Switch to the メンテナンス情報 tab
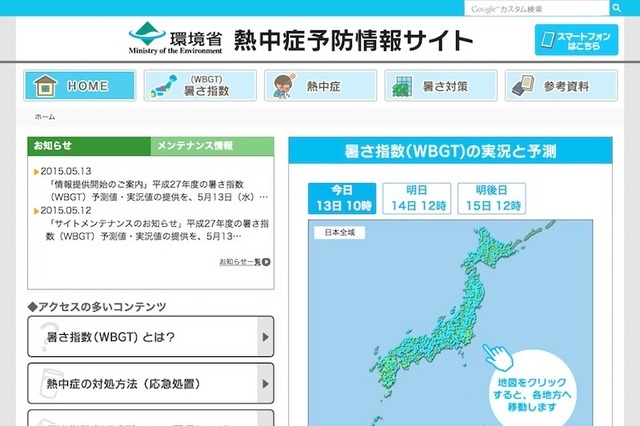This screenshot has width=640, height=426. pos(212,146)
